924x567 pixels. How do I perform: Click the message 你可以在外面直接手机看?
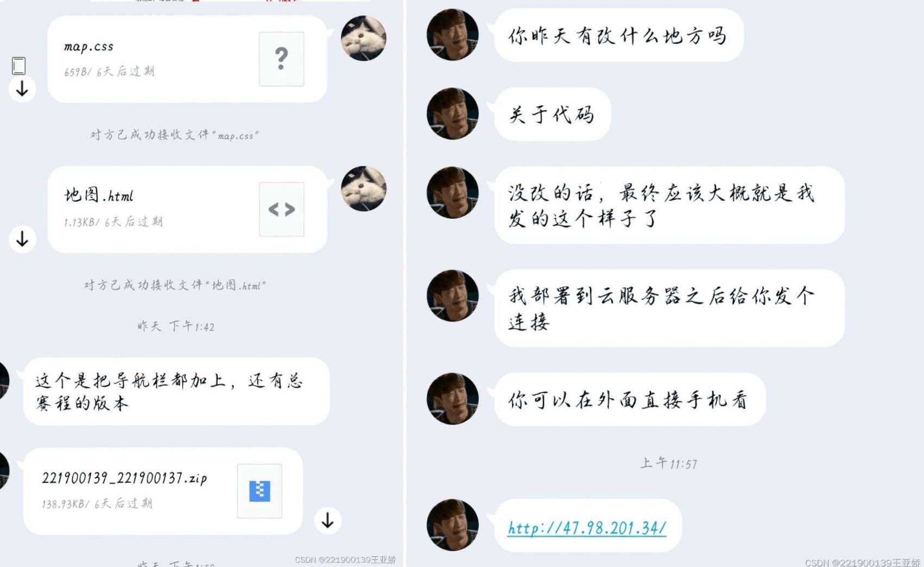click(x=630, y=399)
